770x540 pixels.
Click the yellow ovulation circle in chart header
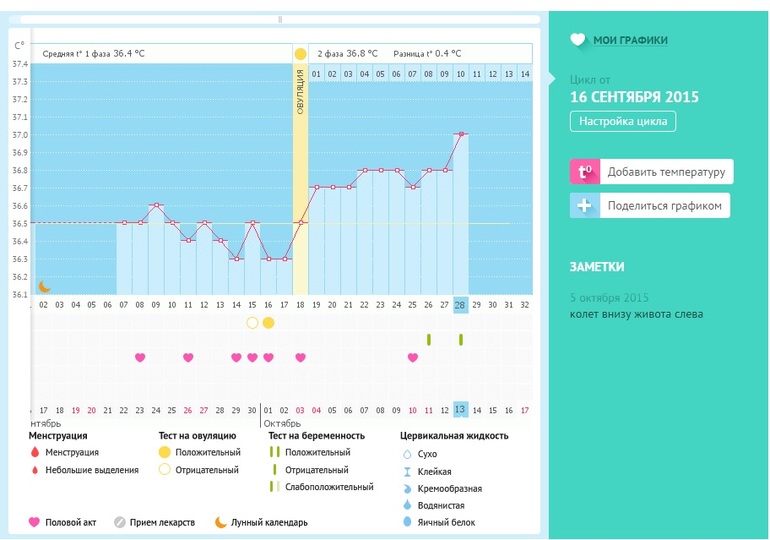click(300, 53)
